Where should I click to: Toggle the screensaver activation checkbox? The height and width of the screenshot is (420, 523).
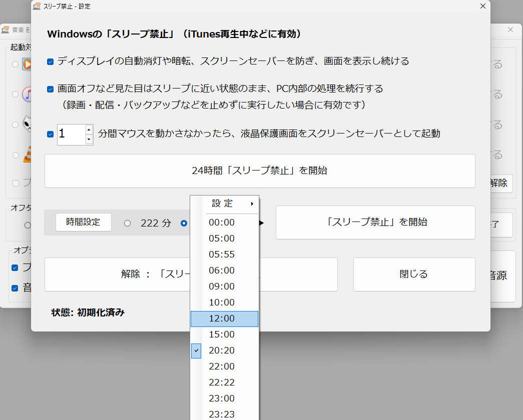click(50, 134)
